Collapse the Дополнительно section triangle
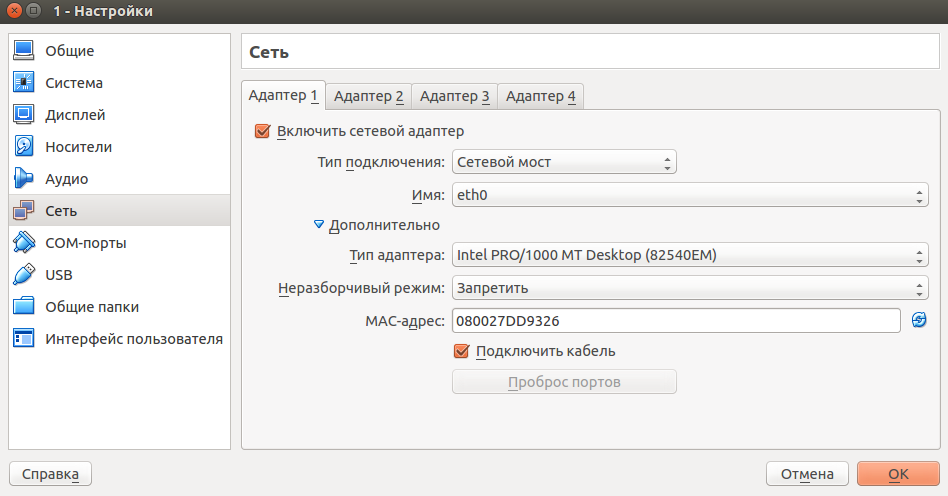The height and width of the screenshot is (496, 948). click(x=320, y=225)
